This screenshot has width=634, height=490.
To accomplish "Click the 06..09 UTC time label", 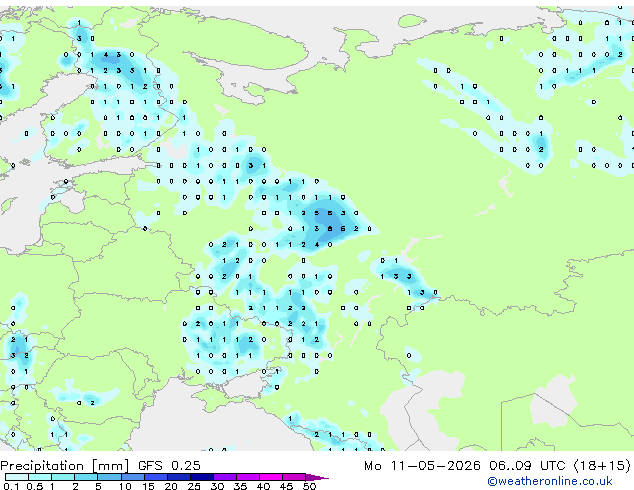I will pos(527,466).
